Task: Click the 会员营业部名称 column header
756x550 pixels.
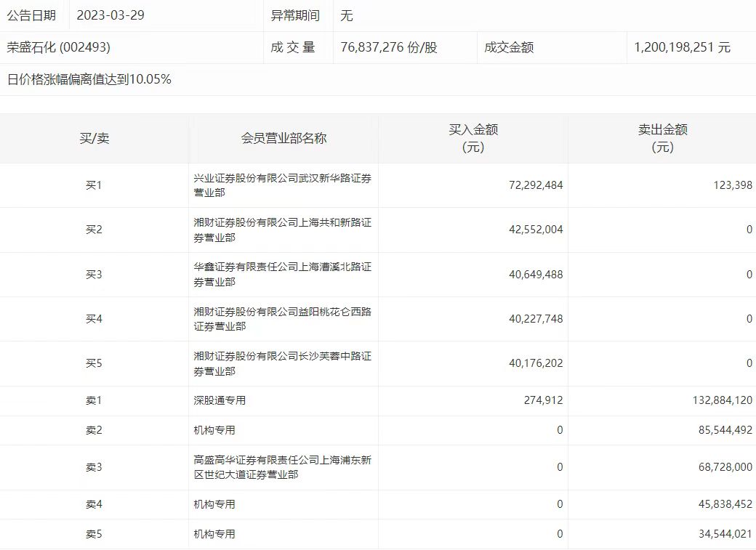Action: pos(283,138)
